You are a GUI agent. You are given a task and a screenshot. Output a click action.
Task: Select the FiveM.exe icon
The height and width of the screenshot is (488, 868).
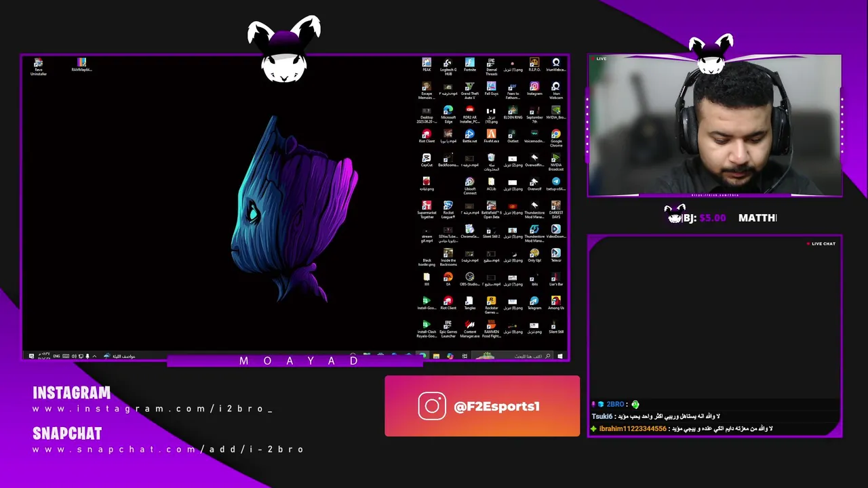point(492,136)
